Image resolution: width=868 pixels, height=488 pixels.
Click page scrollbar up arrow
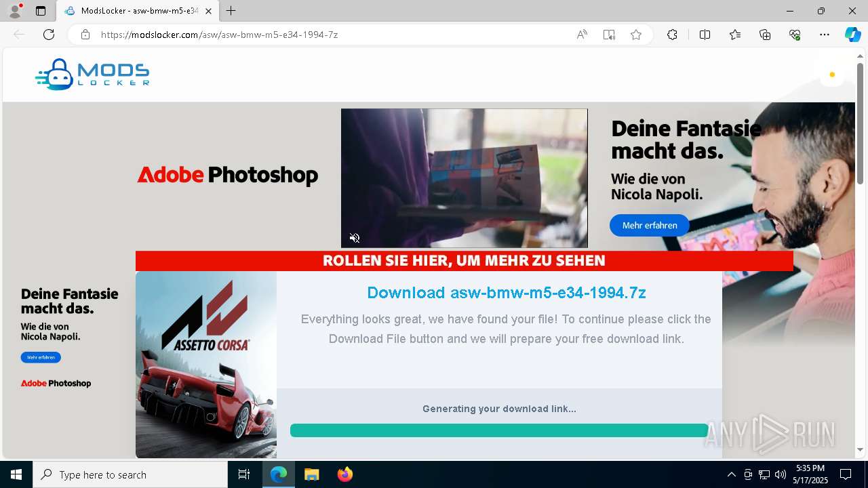(x=860, y=56)
